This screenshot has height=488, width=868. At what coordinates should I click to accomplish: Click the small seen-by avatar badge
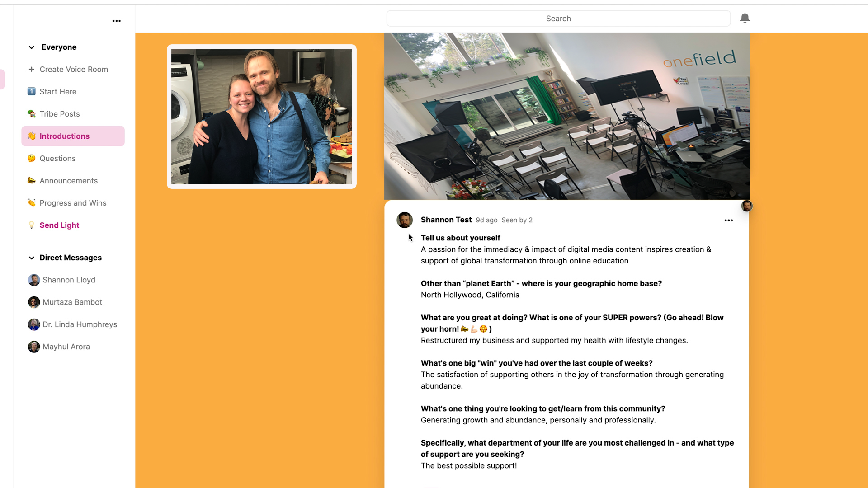[747, 206]
